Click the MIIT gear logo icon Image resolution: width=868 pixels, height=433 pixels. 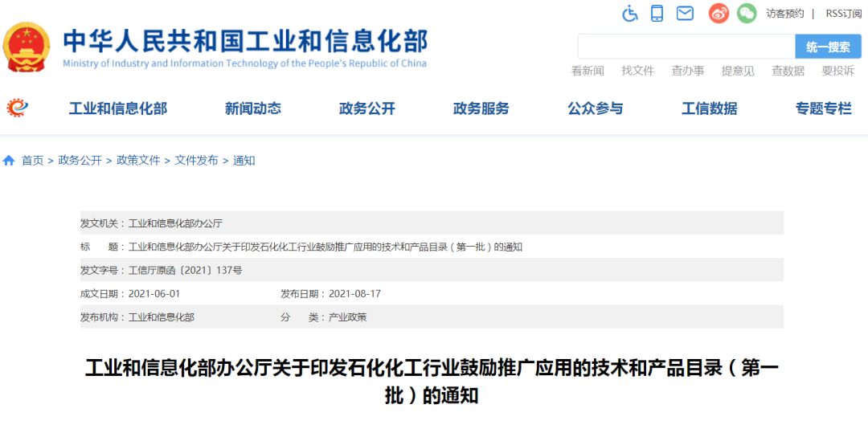(18, 108)
